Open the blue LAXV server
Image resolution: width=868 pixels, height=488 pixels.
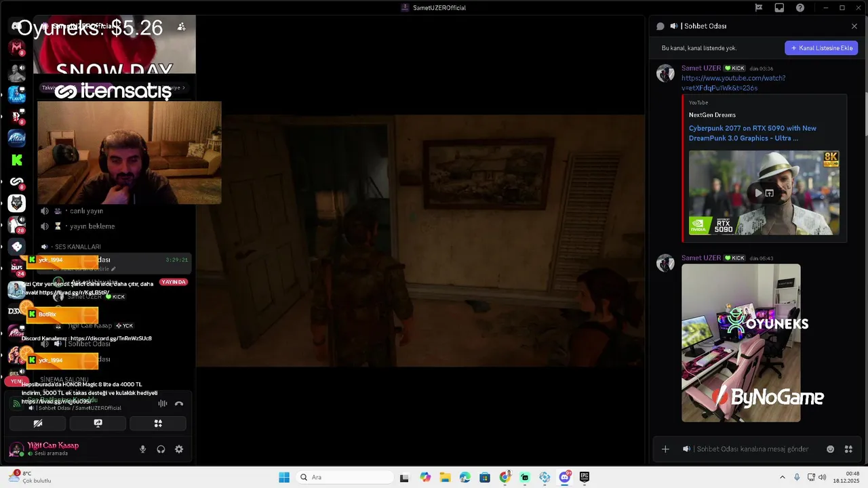(x=17, y=94)
